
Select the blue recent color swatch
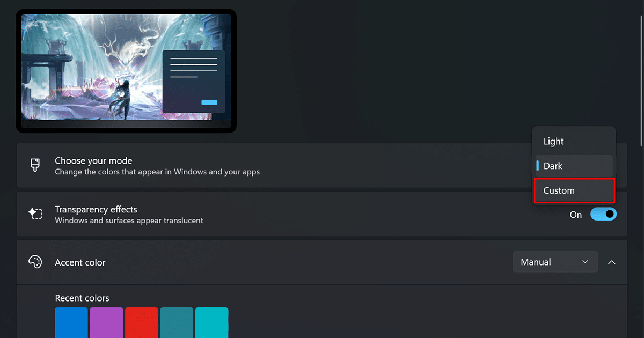71,322
